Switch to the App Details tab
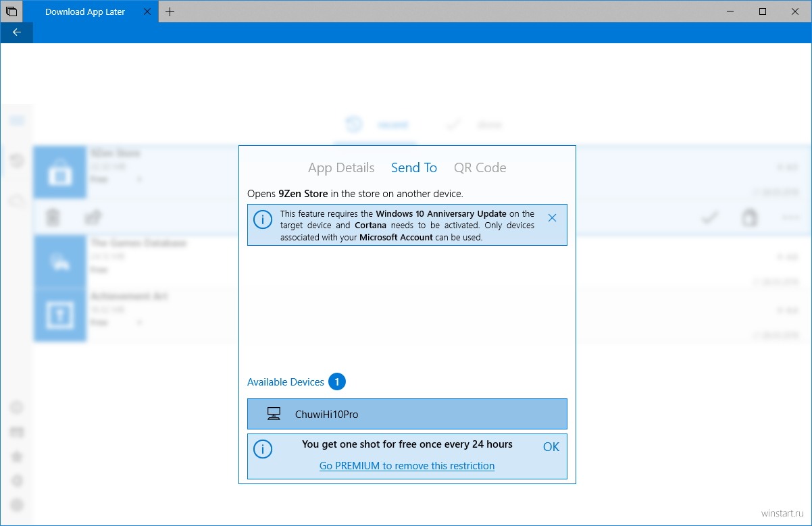 [x=341, y=168]
